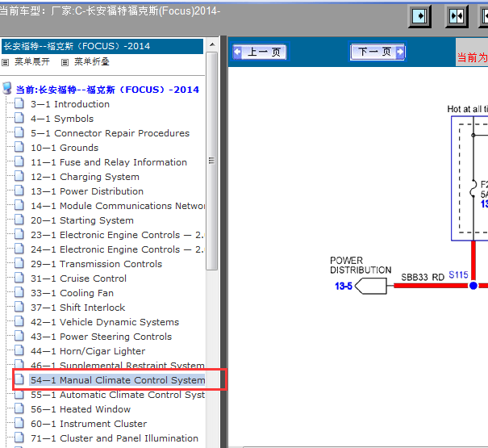Image resolution: width=488 pixels, height=448 pixels.
Task: Open 29—1 Transmission Controls
Action: 96,264
